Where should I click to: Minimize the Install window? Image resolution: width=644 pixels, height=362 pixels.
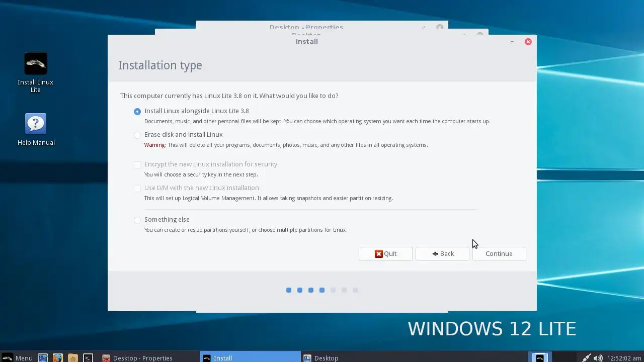(512, 42)
